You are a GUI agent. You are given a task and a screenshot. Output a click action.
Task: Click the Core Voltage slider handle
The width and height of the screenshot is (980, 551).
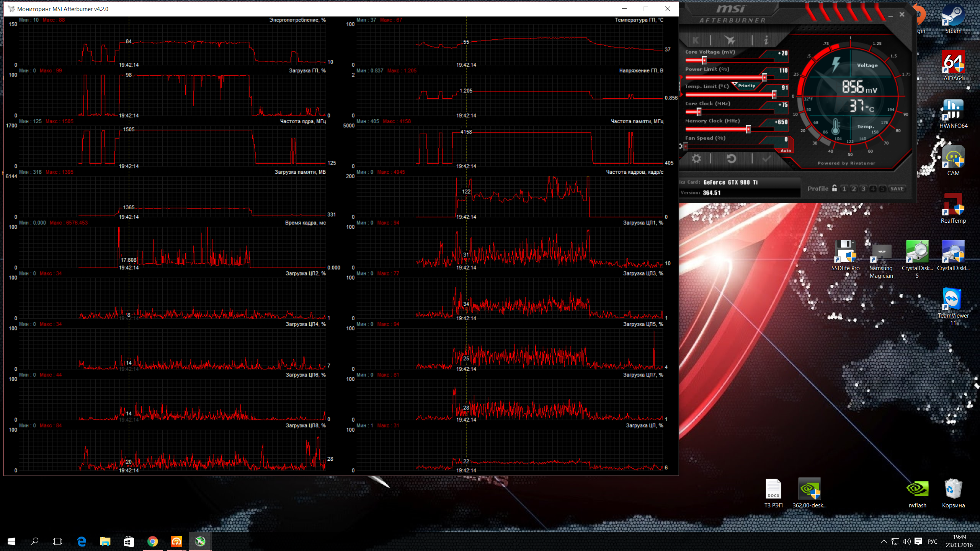click(704, 60)
